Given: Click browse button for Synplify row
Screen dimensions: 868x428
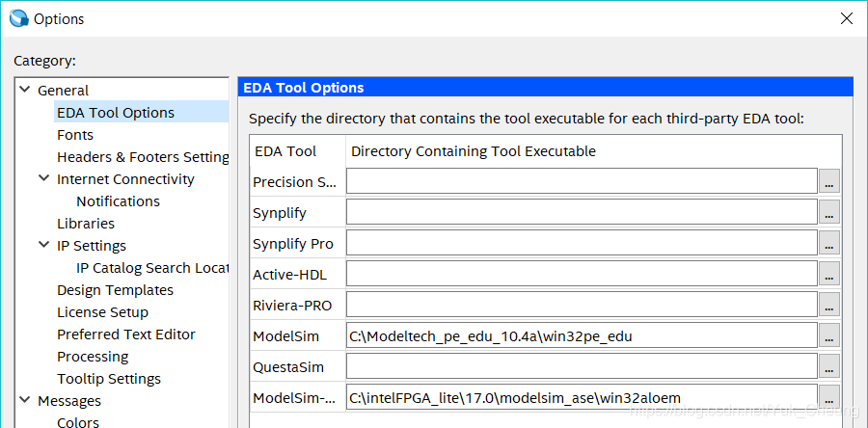Looking at the screenshot, I should pos(829,212).
